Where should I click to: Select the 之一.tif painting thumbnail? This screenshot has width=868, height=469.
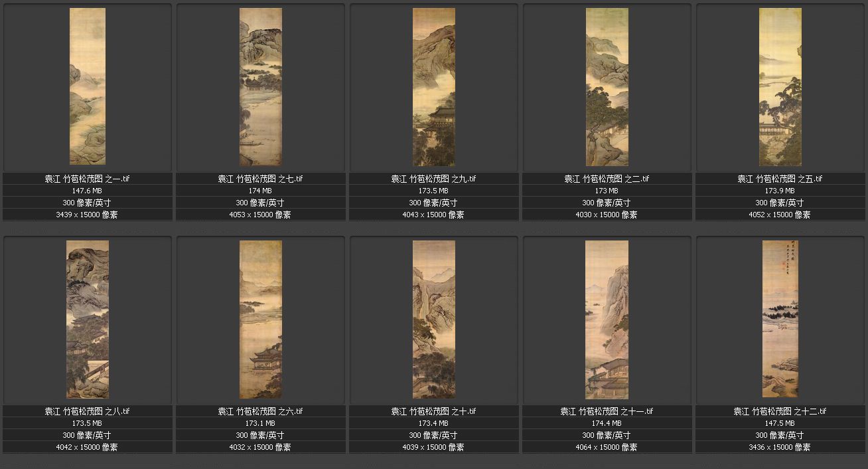point(88,86)
